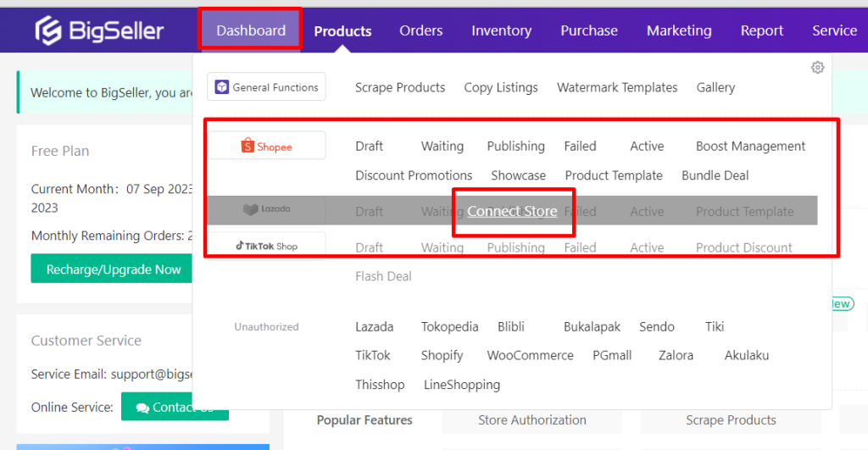
Task: Select Akulaku under Unauthorized
Action: (x=747, y=355)
